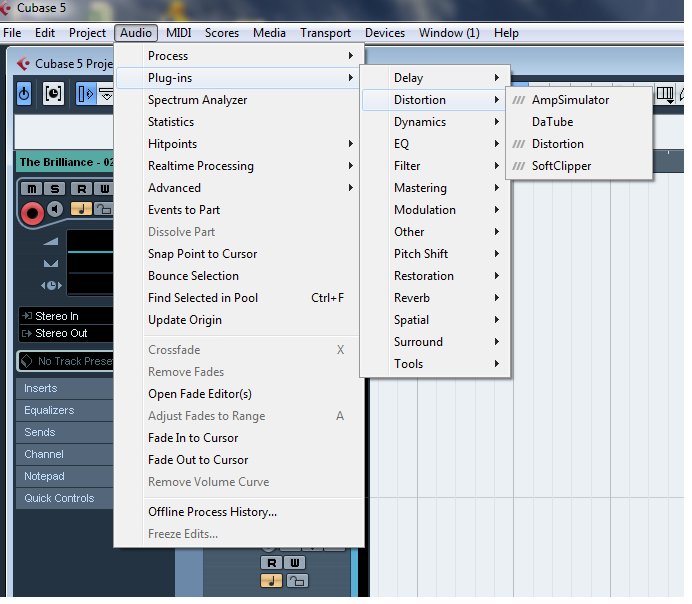Click the note icon on the bottom track

pyautogui.click(x=271, y=581)
